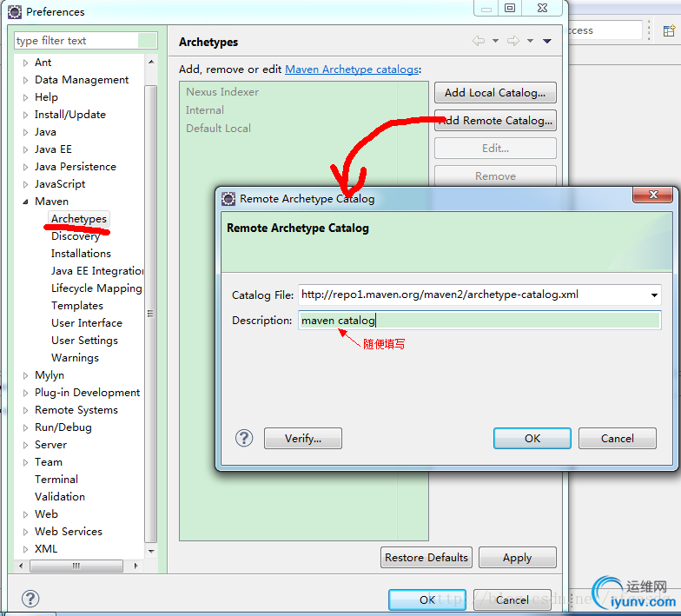This screenshot has width=681, height=616.
Task: Click the Description input field
Action: [x=479, y=320]
